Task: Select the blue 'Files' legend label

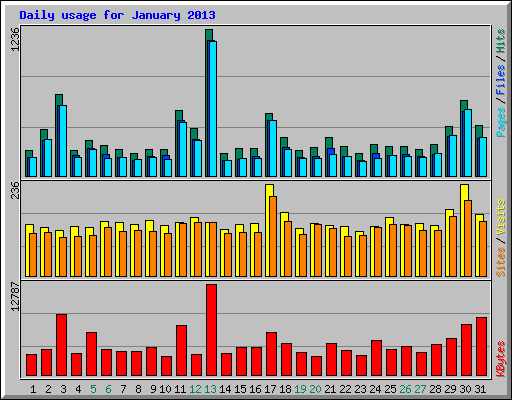Action: [500, 80]
